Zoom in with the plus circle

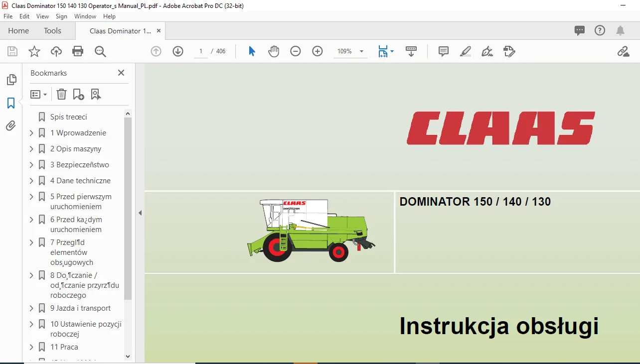pos(318,51)
